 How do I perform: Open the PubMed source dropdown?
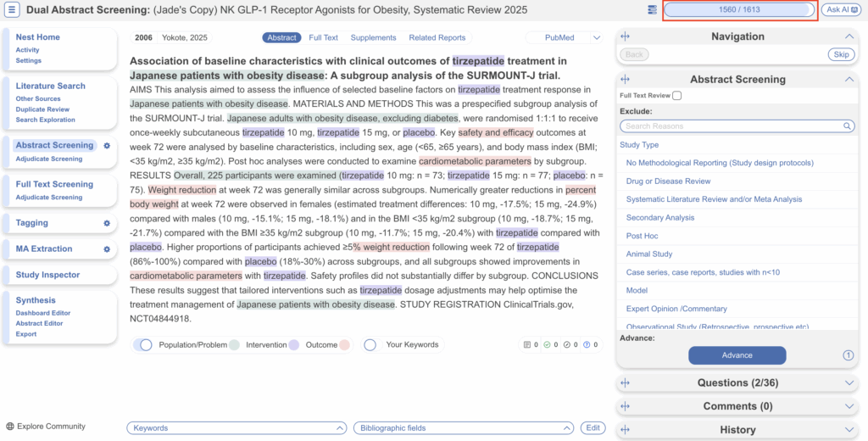[x=596, y=38]
